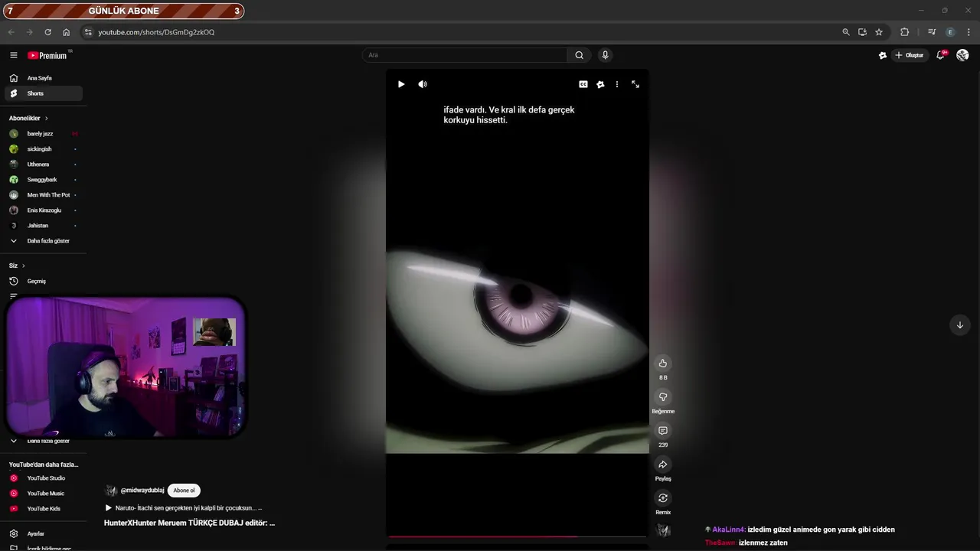Go to YouTube Premium home logo

[48, 55]
